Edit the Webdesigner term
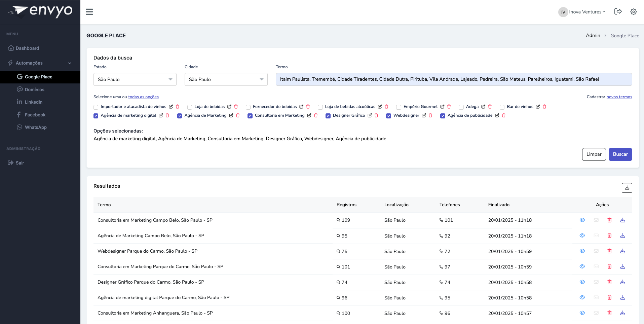Image resolution: width=644 pixels, height=324 pixels. point(424,115)
